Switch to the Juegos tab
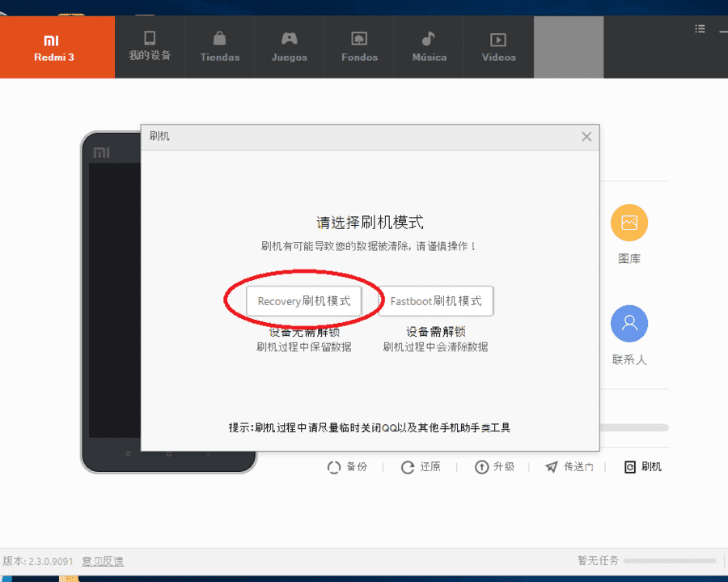 pos(290,48)
